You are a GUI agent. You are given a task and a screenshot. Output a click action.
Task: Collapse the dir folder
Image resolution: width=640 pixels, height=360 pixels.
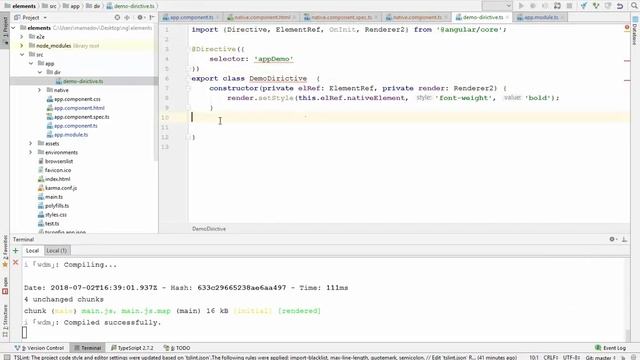[40, 72]
